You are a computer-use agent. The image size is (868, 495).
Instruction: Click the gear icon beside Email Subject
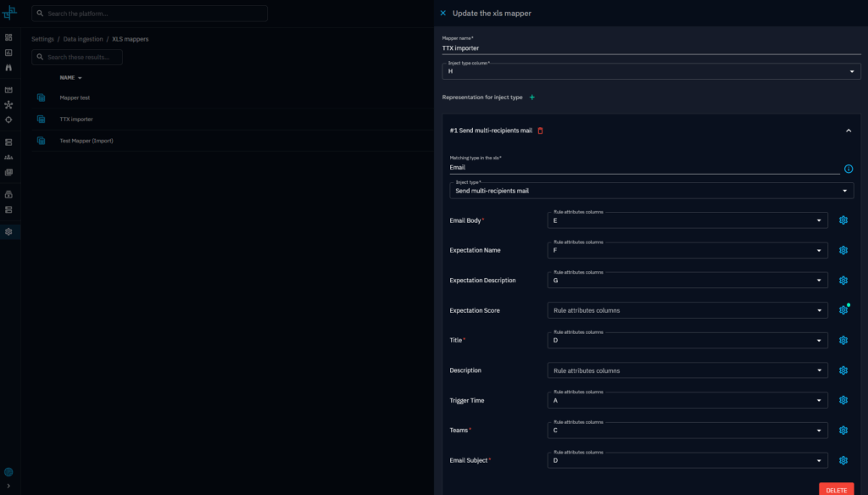click(x=843, y=460)
